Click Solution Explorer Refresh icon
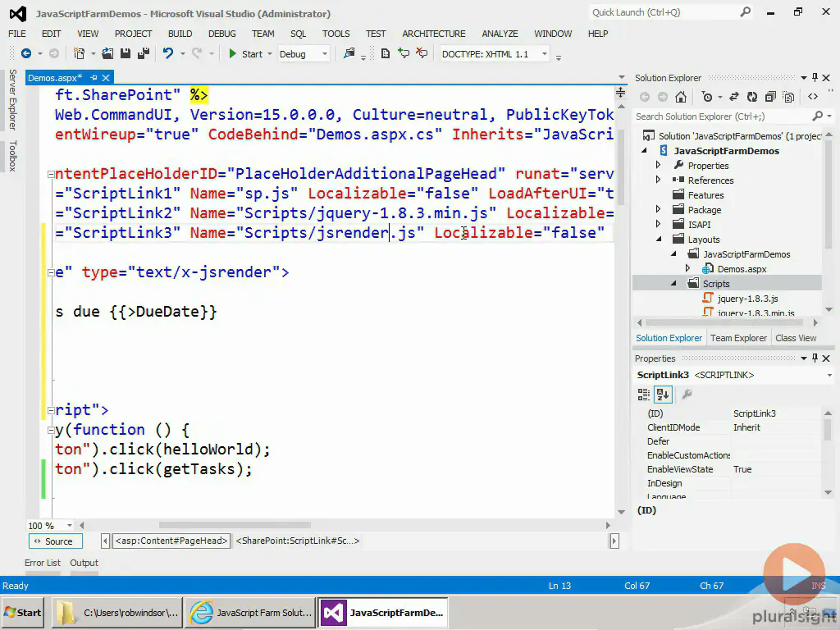This screenshot has width=840, height=630. point(752,97)
